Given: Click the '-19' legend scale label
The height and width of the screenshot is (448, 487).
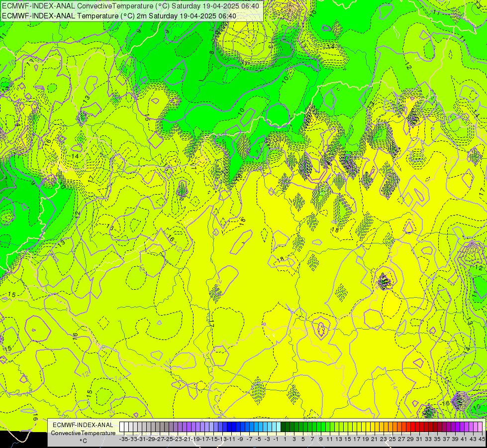Looking at the screenshot, I should 195,439.
